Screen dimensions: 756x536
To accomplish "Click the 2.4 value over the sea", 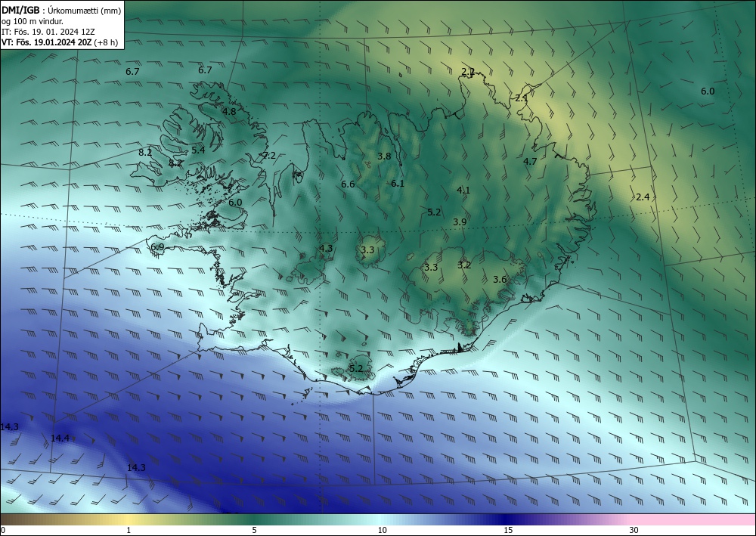I will [643, 197].
